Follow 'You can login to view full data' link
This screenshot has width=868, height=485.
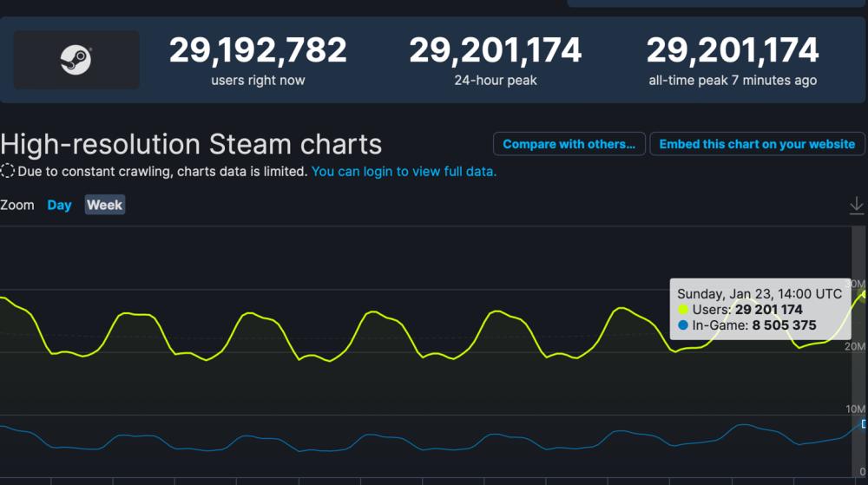[x=404, y=172]
